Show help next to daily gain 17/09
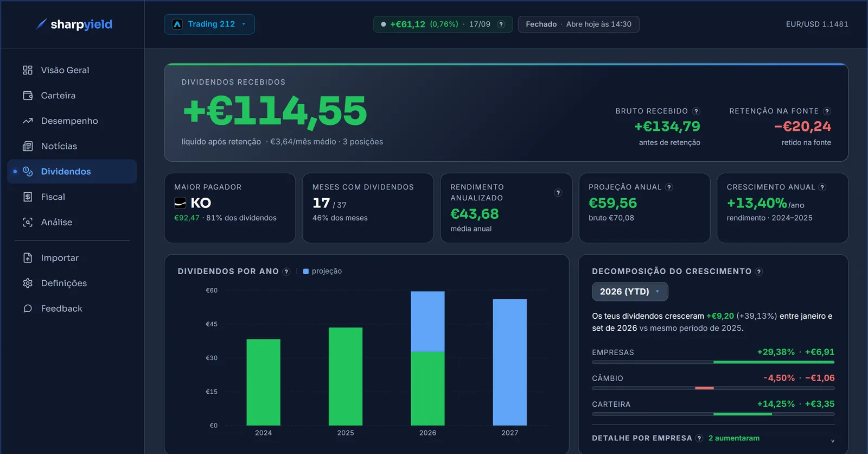Image resolution: width=868 pixels, height=454 pixels. [x=501, y=24]
